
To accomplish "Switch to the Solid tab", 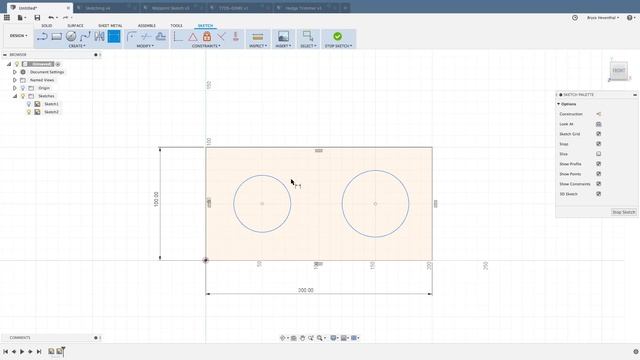I will (47, 26).
